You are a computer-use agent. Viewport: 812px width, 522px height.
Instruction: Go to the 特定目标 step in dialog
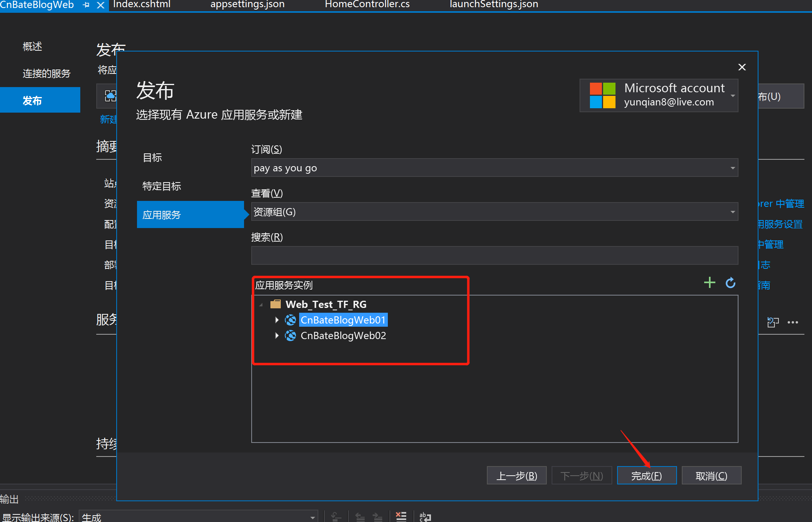click(x=162, y=186)
